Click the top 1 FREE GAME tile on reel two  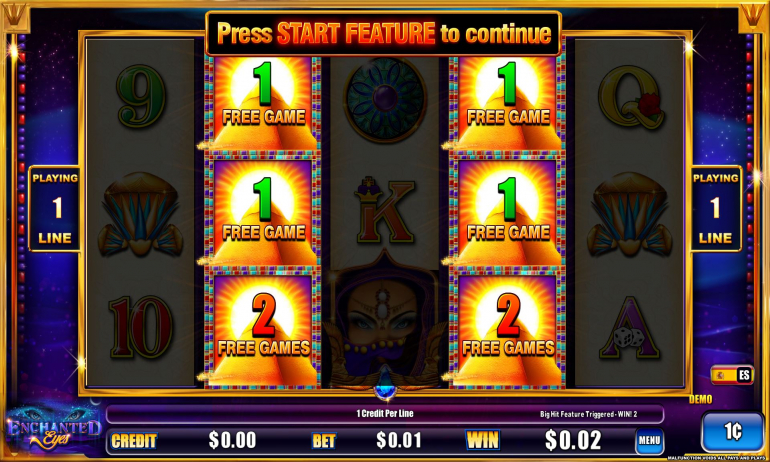coord(262,103)
